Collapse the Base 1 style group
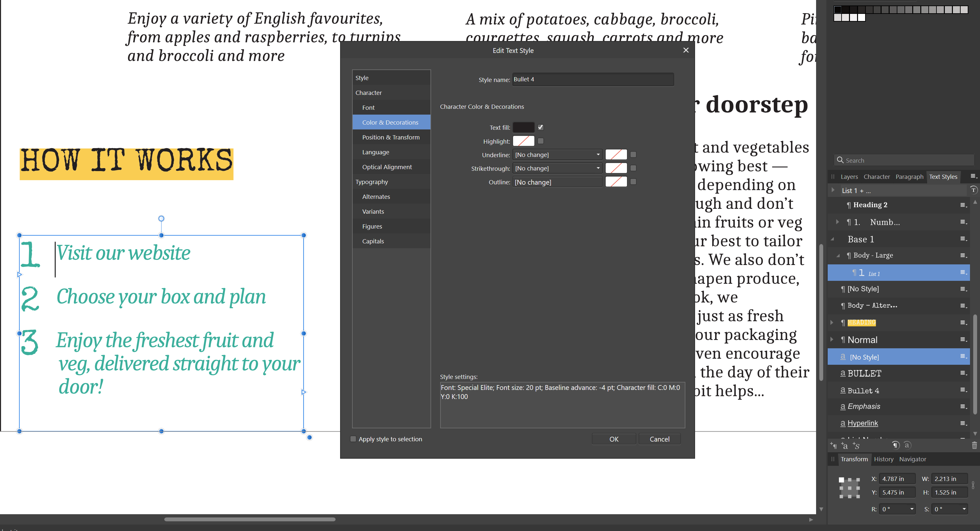The width and height of the screenshot is (980, 531). (832, 239)
